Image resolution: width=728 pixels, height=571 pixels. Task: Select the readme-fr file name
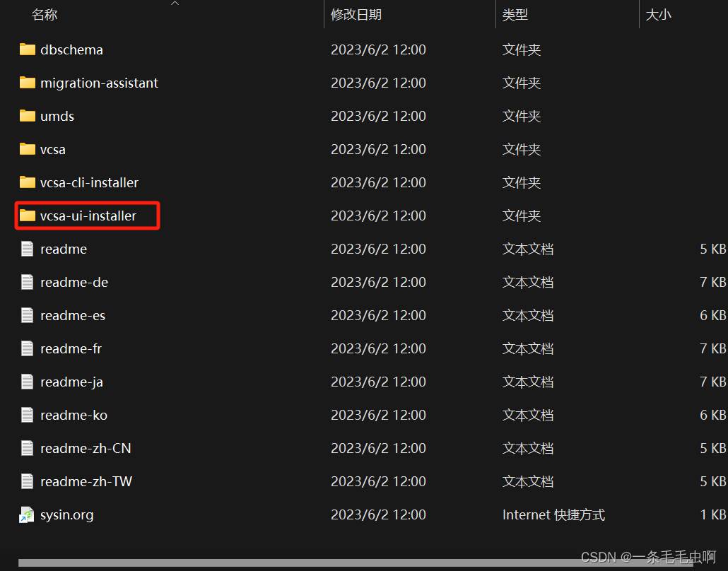point(71,348)
